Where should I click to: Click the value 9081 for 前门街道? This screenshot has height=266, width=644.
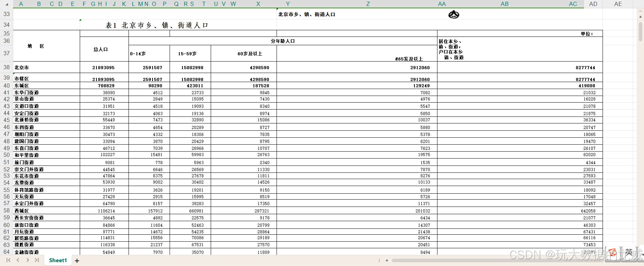[x=110, y=162]
